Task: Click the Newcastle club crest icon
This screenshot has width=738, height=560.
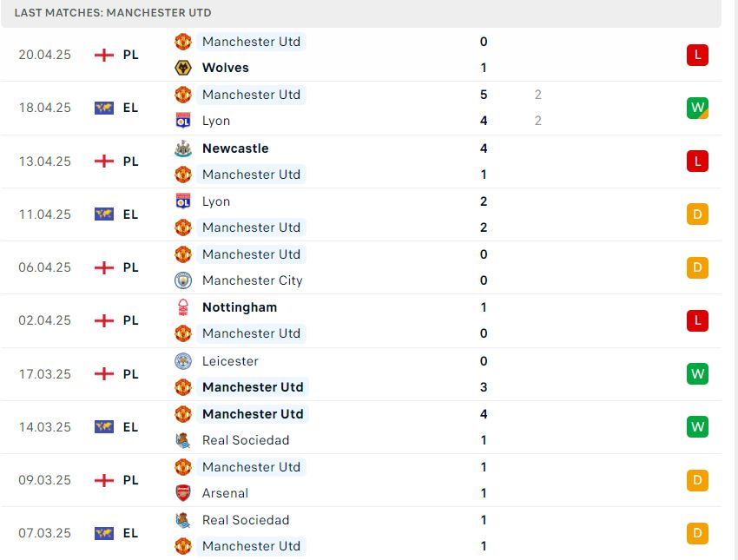Action: point(183,148)
